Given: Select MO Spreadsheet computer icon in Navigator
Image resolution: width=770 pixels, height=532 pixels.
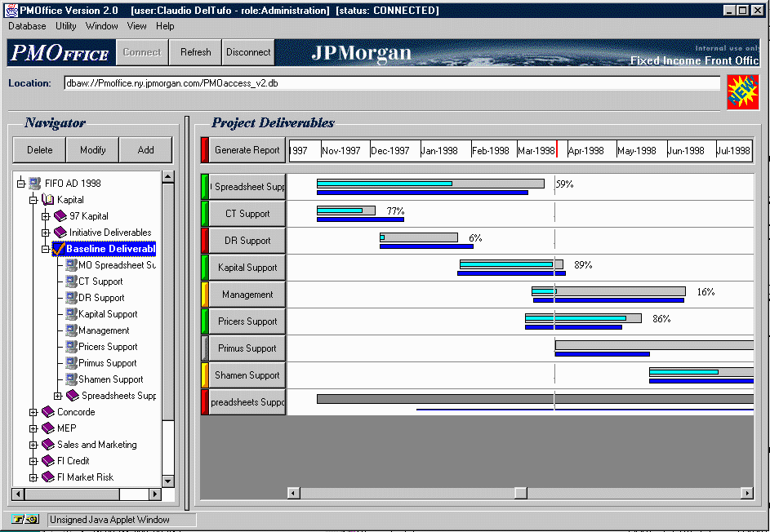Looking at the screenshot, I should click(x=72, y=265).
